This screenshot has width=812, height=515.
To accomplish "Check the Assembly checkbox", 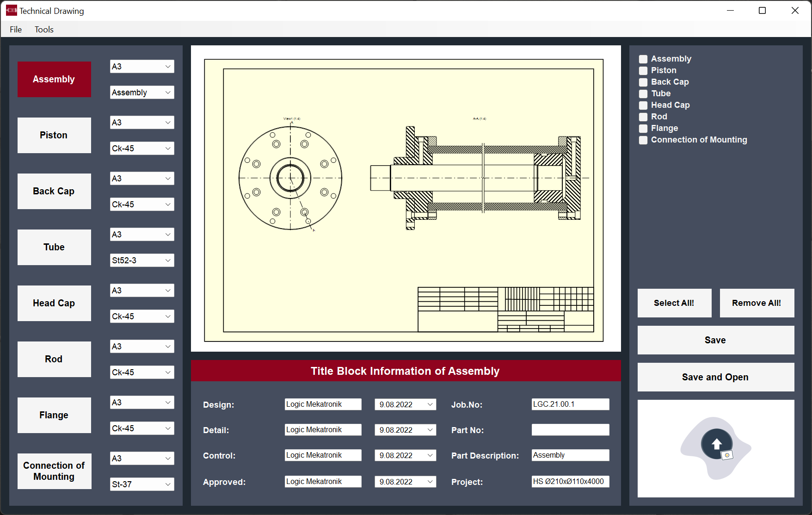I will pos(643,59).
